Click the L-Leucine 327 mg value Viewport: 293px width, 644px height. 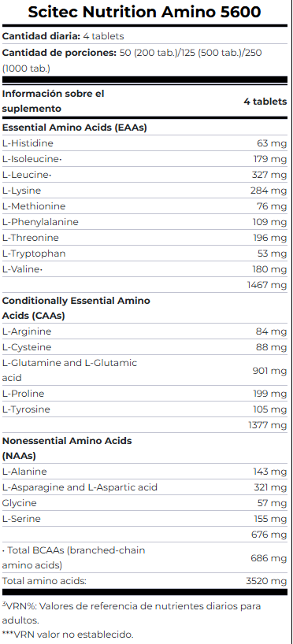point(269,175)
